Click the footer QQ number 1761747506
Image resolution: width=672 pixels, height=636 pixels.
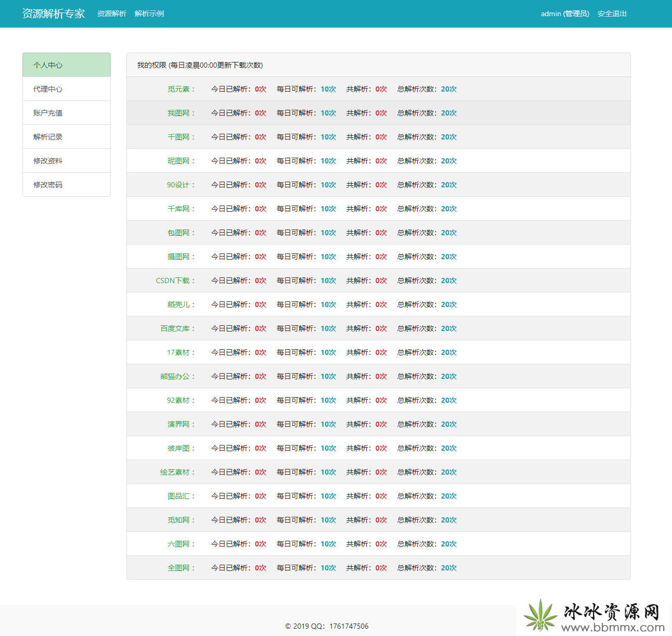coord(349,626)
